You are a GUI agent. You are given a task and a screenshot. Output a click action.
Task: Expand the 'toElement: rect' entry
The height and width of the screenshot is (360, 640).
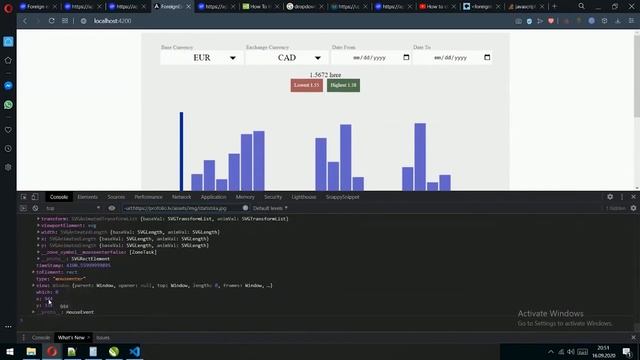33,272
